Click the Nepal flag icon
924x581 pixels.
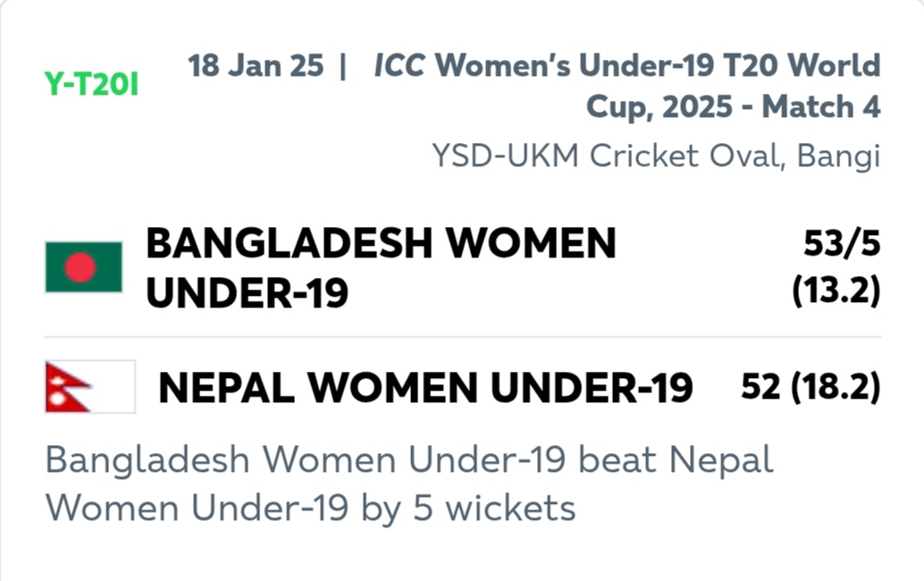click(90, 386)
